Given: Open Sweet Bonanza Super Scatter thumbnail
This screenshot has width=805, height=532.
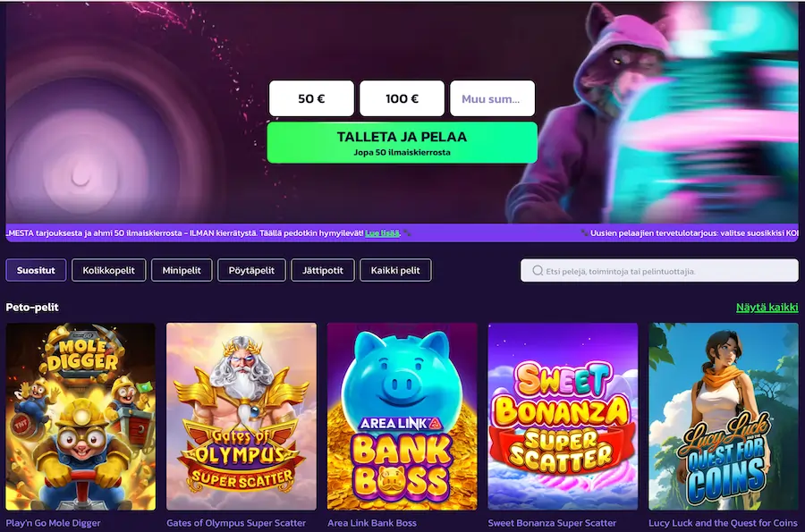Looking at the screenshot, I should point(563,417).
